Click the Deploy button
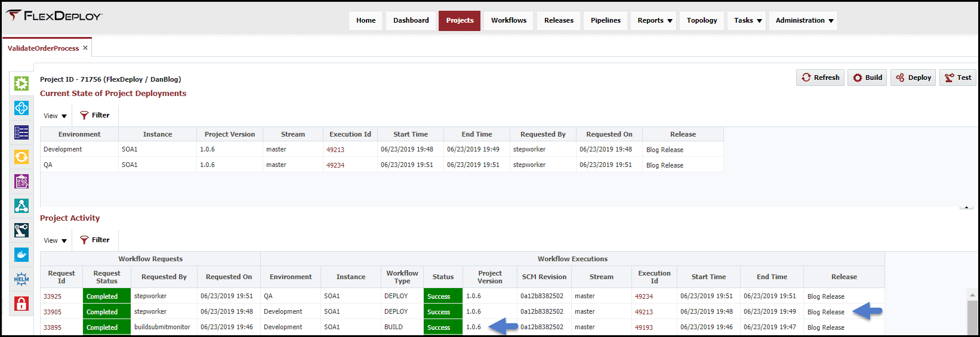The height and width of the screenshot is (337, 980). point(913,78)
